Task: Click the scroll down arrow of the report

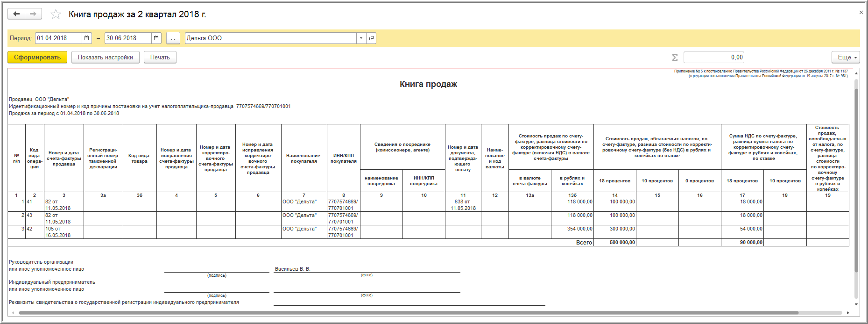Action: (856, 304)
